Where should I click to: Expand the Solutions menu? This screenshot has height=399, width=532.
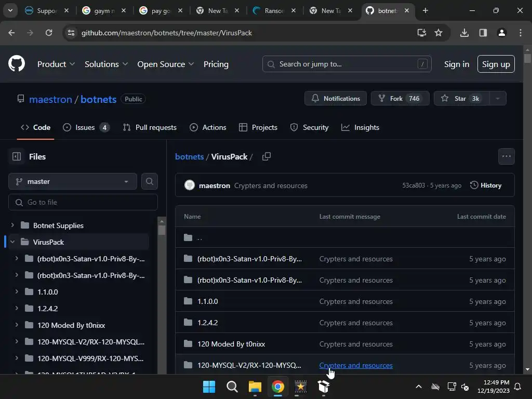pyautogui.click(x=106, y=64)
